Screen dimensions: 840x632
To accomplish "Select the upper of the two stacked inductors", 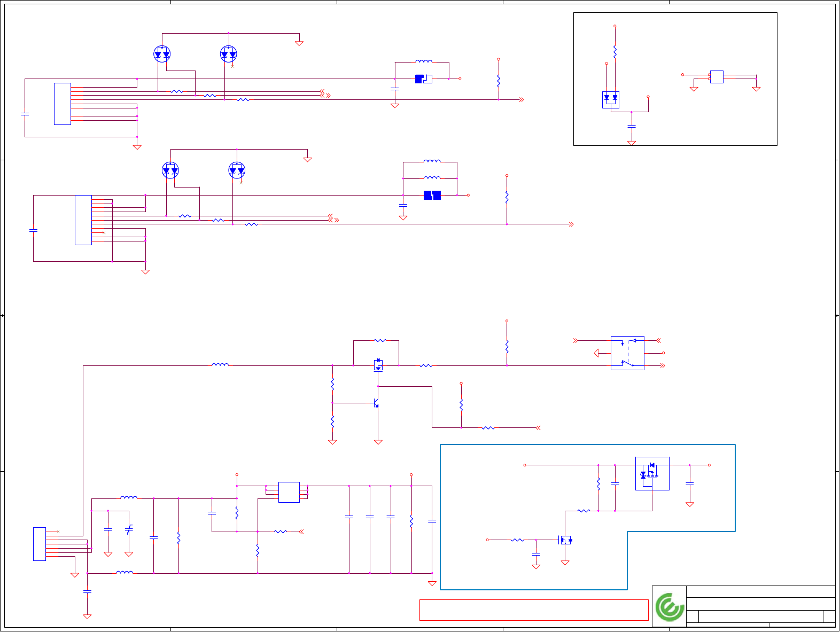I will click(432, 161).
